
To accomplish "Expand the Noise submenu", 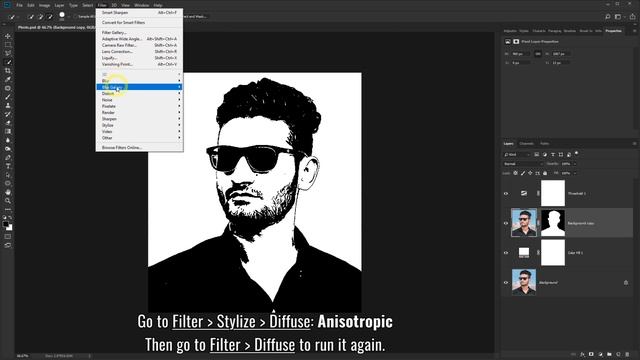I will click(140, 100).
